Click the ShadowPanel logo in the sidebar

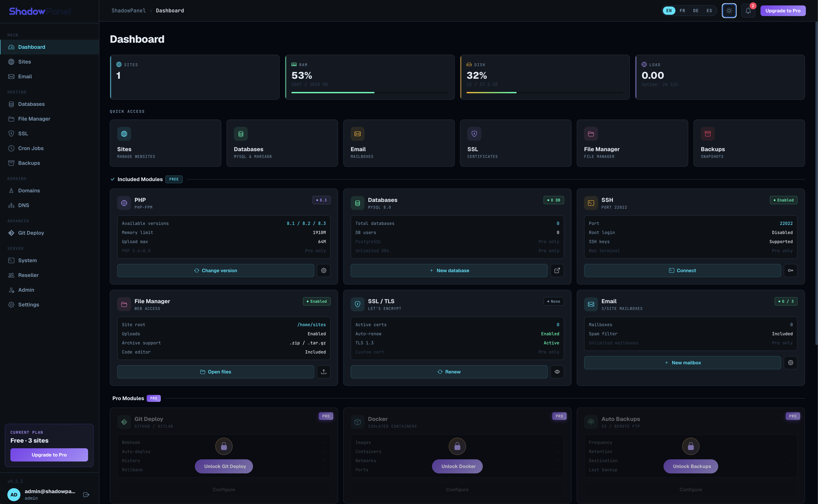[x=40, y=11]
